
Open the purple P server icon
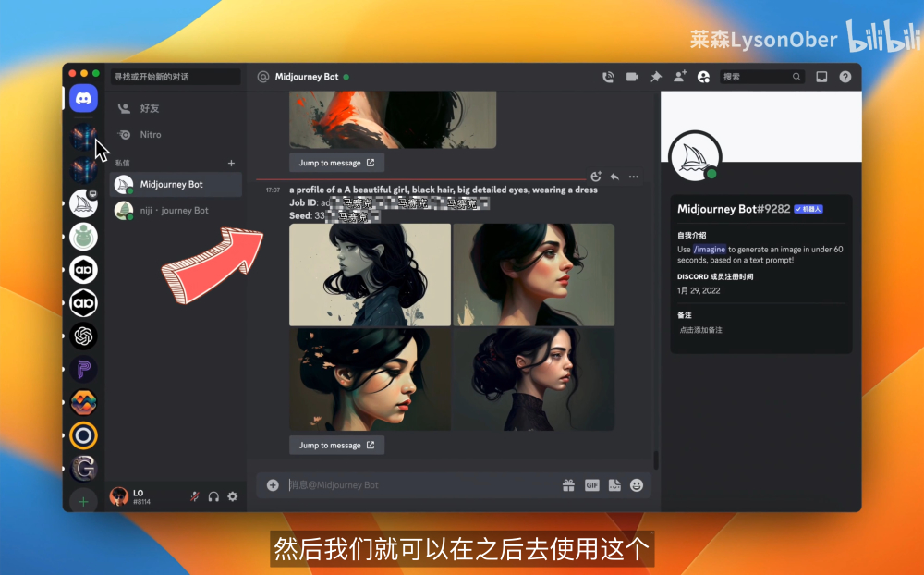[84, 369]
